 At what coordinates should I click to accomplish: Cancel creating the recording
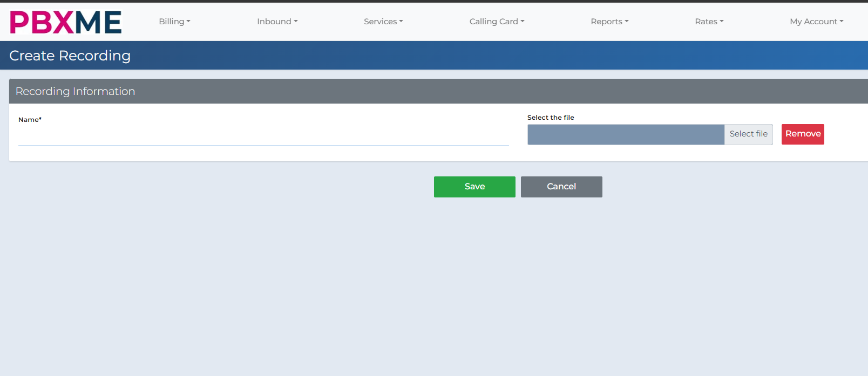pos(561,187)
